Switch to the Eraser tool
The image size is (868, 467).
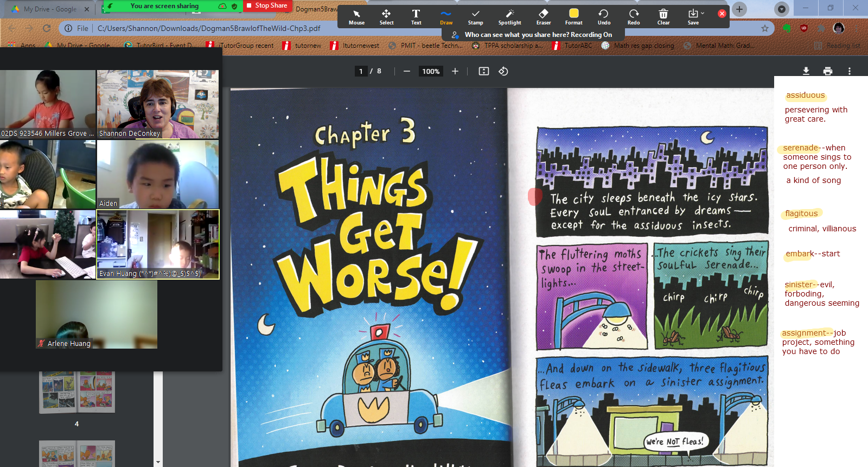[x=544, y=17]
